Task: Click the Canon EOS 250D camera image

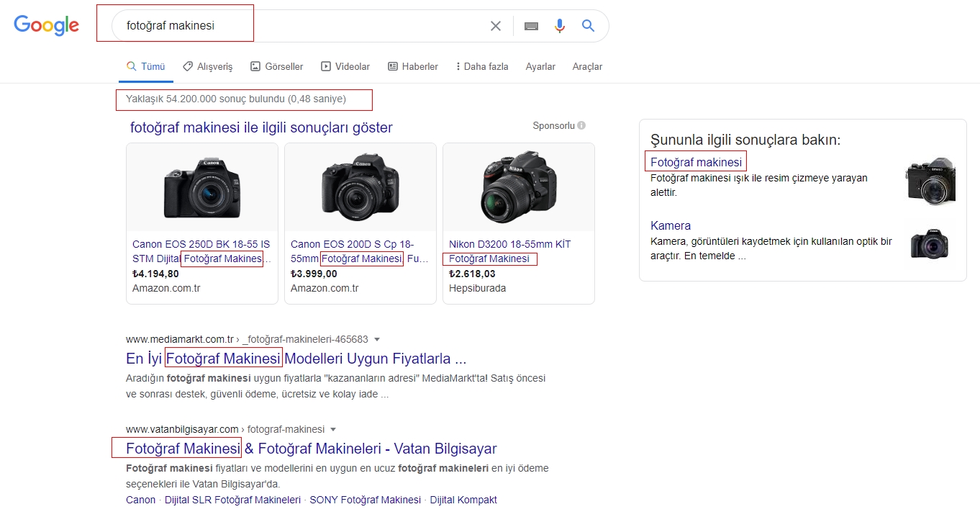Action: 202,187
